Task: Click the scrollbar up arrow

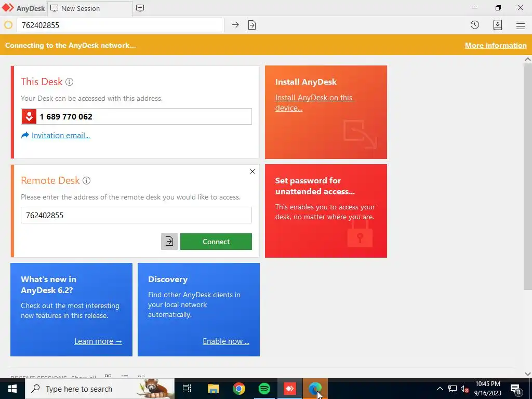Action: tap(528, 59)
